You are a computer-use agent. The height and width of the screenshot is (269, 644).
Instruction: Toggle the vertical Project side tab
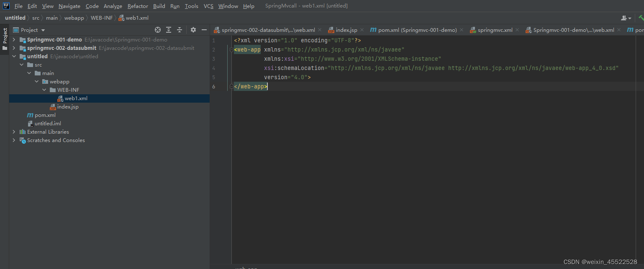[5, 36]
